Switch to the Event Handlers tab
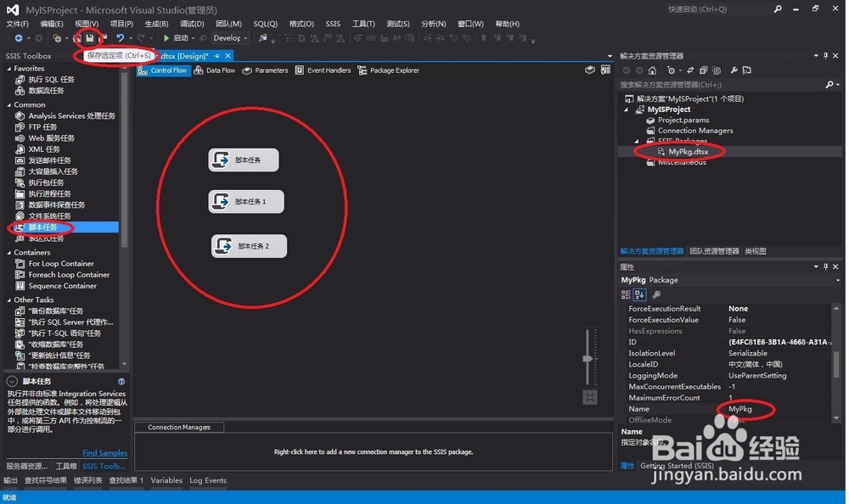Viewport: 849px width, 504px height. (323, 70)
